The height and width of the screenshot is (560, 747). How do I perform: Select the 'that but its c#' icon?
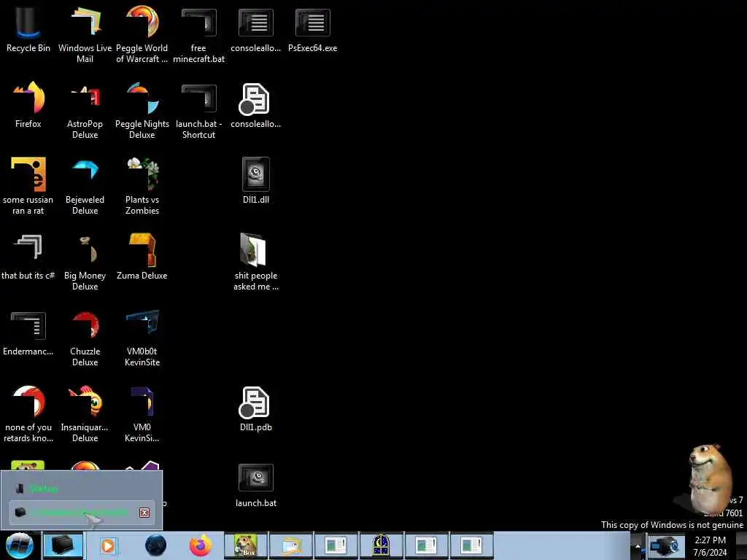click(28, 257)
